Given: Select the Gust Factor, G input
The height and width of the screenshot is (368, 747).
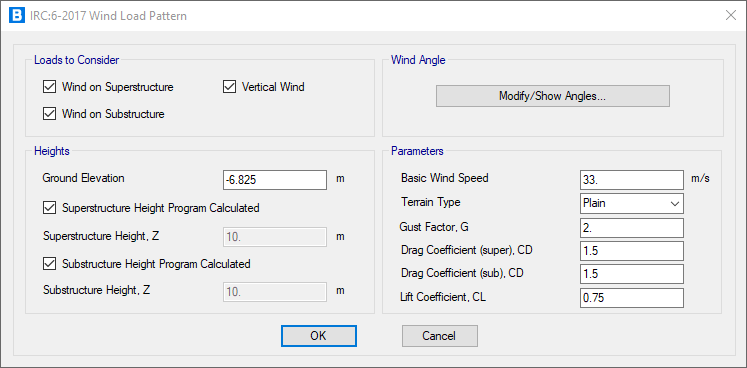Looking at the screenshot, I should pos(632,228).
